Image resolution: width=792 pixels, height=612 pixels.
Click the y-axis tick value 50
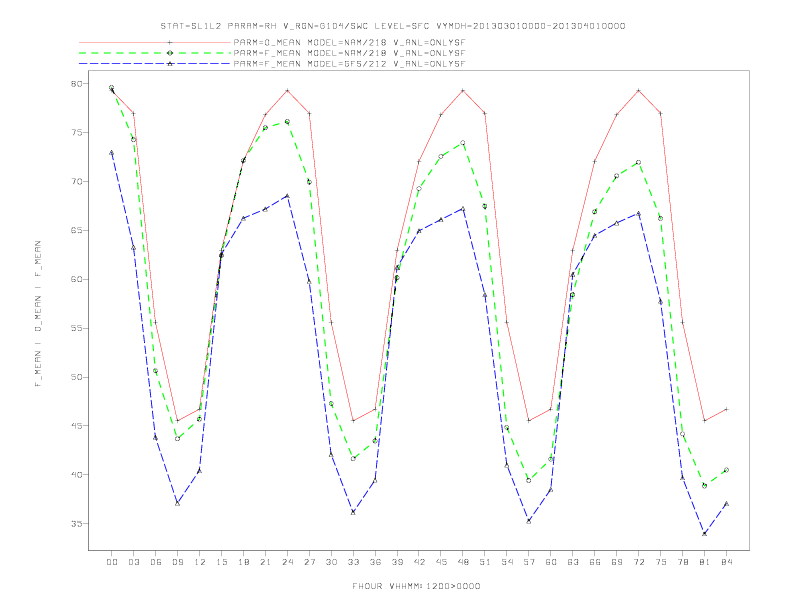77,377
